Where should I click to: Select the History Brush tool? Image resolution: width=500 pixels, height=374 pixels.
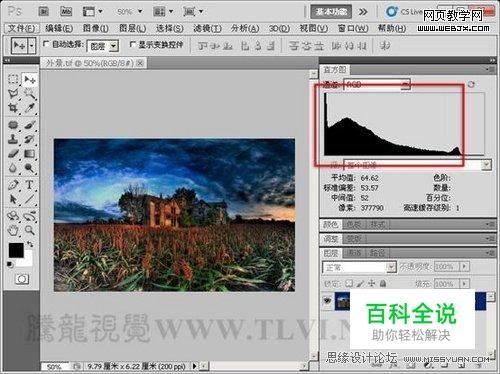click(30, 139)
